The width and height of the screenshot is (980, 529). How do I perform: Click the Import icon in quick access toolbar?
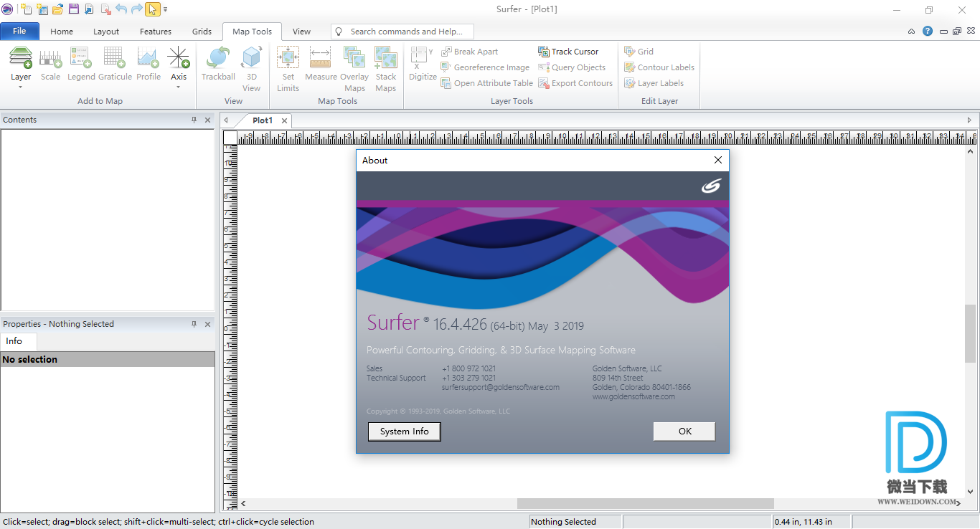pyautogui.click(x=89, y=9)
